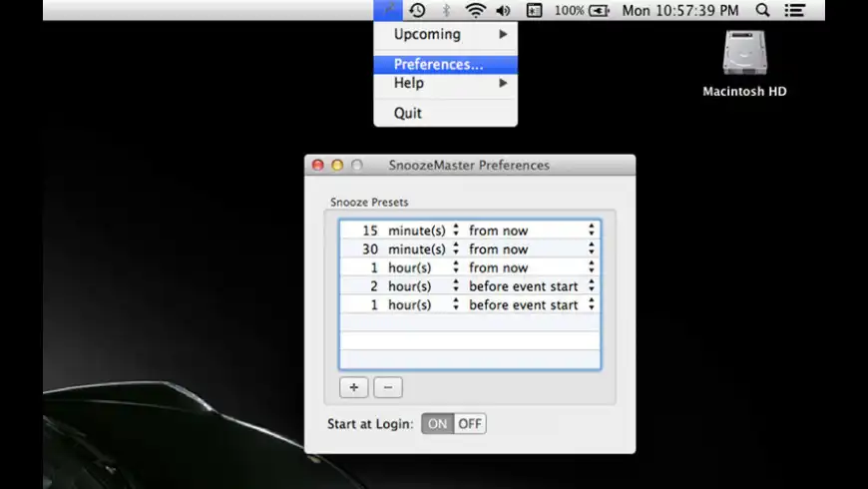Open the Wi-Fi status menu
The width and height of the screenshot is (868, 489).
pos(475,10)
